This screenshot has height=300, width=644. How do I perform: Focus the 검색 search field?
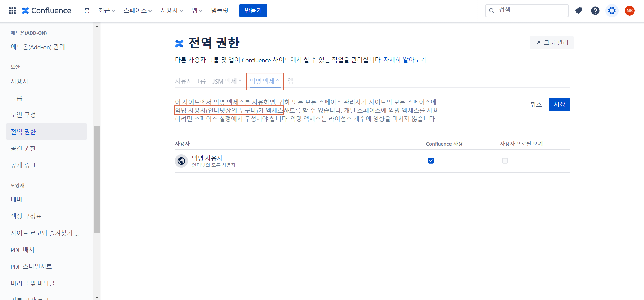[531, 11]
